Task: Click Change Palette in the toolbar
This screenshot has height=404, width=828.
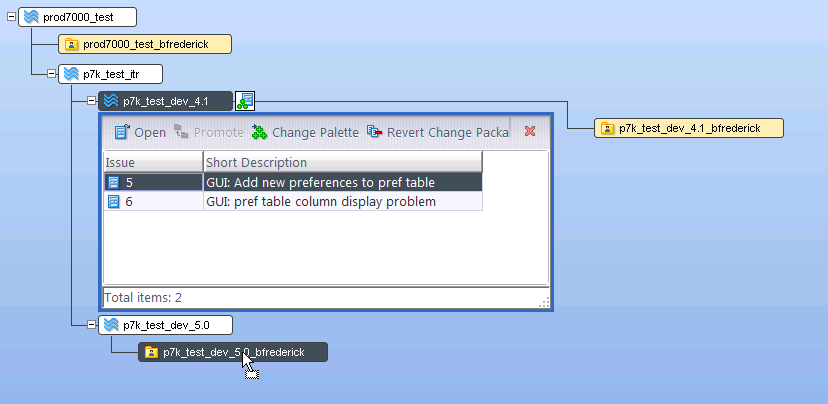Action: 304,132
